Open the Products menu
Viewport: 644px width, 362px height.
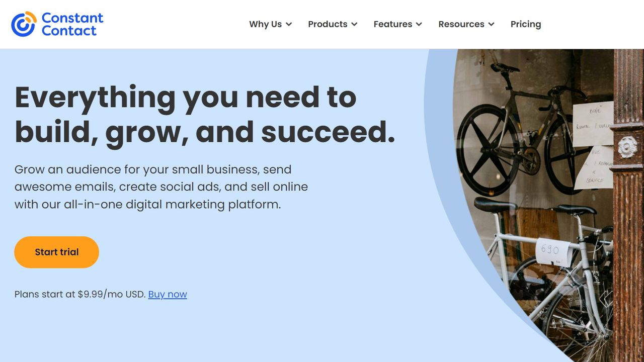(328, 24)
